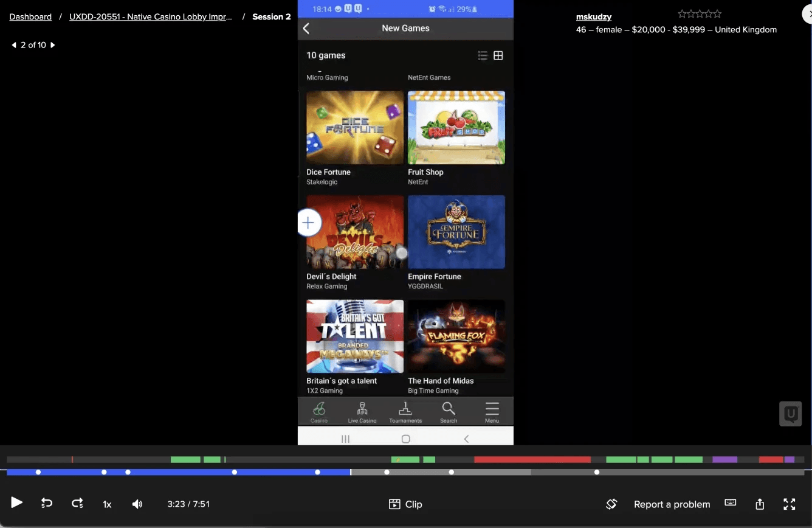Create a Clip from the video

[x=405, y=504]
